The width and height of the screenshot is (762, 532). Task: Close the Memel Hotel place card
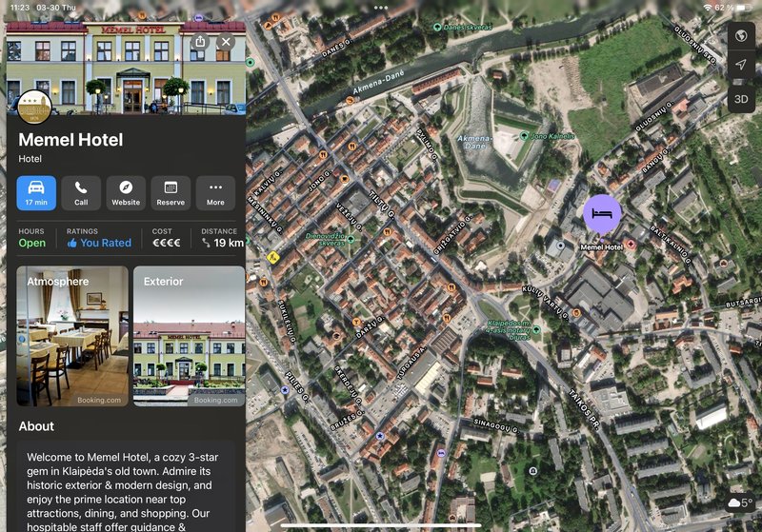pyautogui.click(x=226, y=42)
